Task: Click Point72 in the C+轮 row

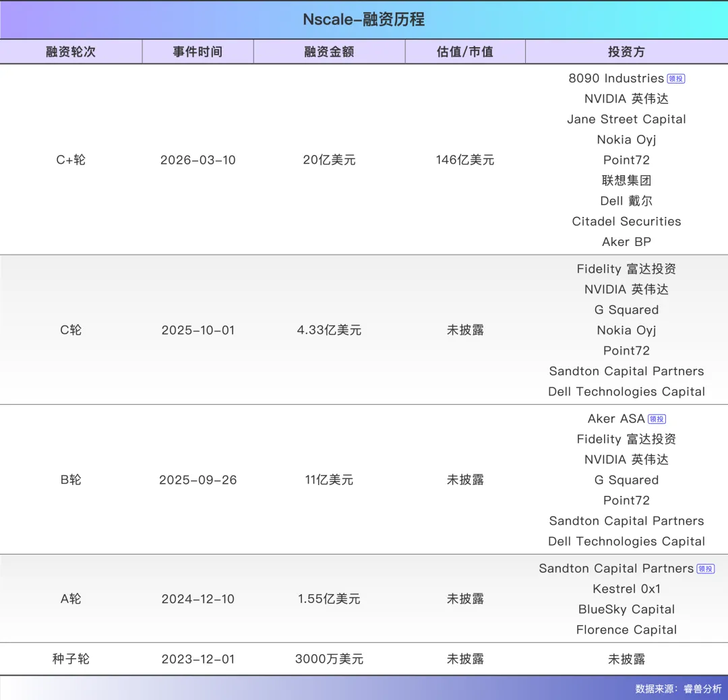Action: click(x=626, y=160)
